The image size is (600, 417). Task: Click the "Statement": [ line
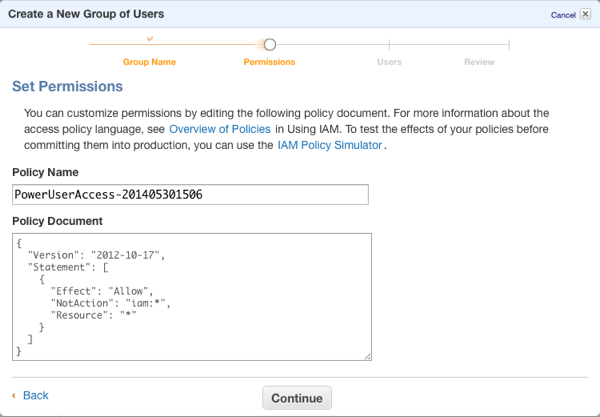coord(68,267)
